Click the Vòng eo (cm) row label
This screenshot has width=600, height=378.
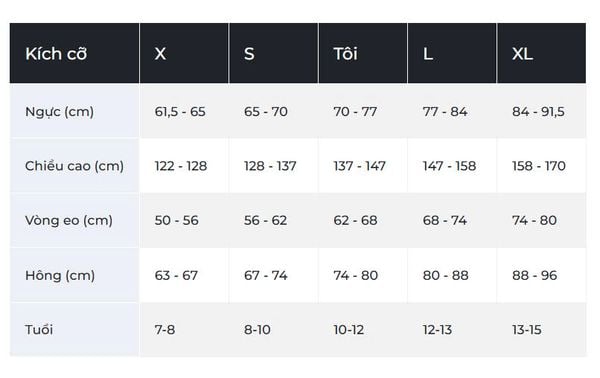tap(69, 220)
